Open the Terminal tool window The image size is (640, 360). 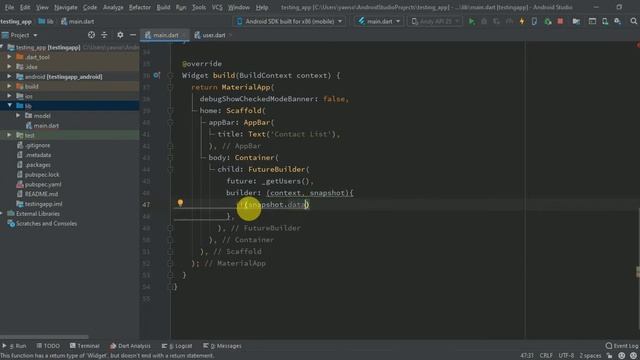click(84, 346)
